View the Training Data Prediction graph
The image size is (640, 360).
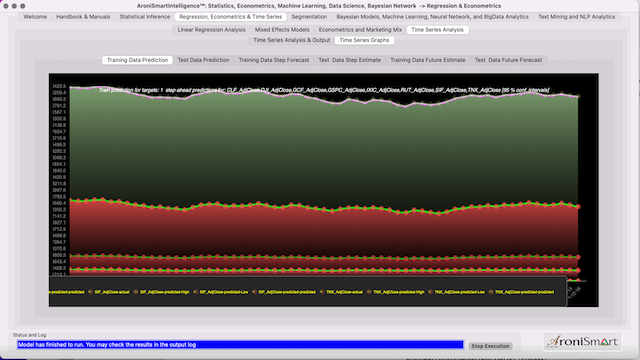click(x=137, y=60)
